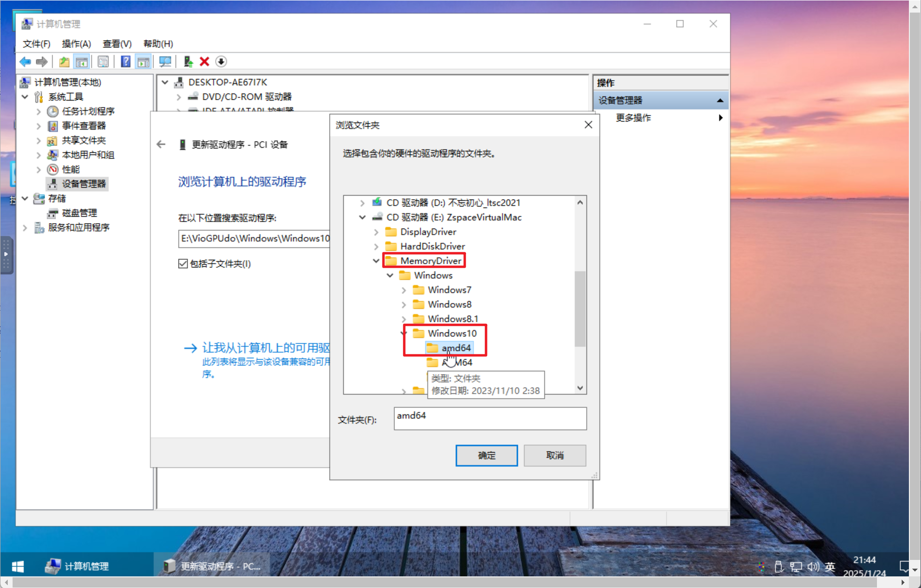Open 文件(F) menu
921x588 pixels.
point(37,44)
